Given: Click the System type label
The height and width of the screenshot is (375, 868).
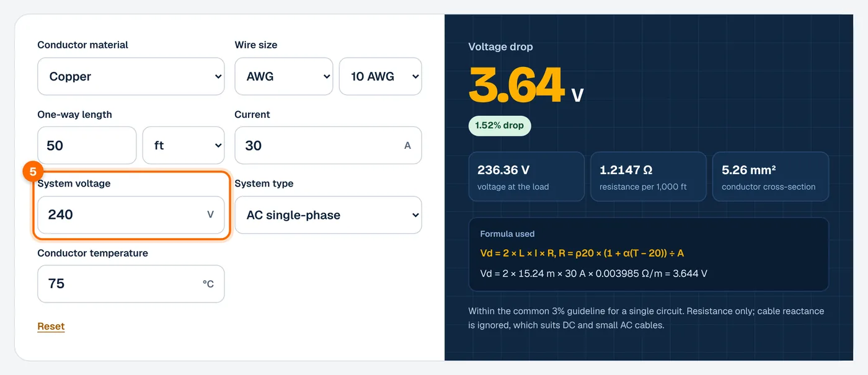Looking at the screenshot, I should pyautogui.click(x=264, y=183).
